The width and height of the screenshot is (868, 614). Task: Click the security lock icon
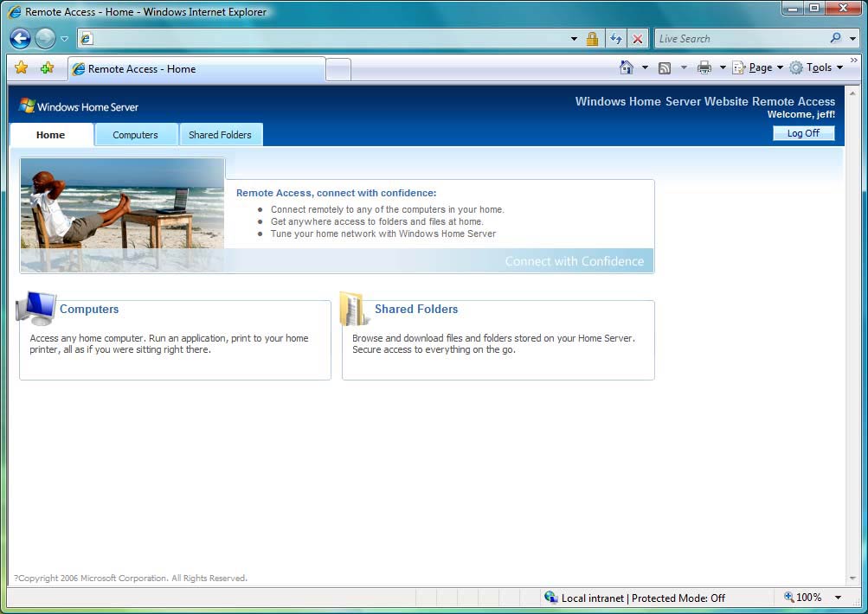[x=592, y=39]
